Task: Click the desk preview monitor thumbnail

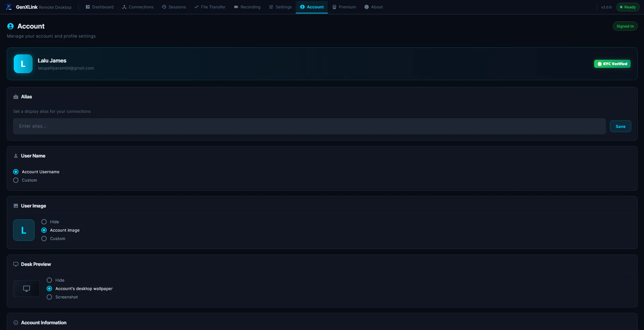Action: point(27,289)
